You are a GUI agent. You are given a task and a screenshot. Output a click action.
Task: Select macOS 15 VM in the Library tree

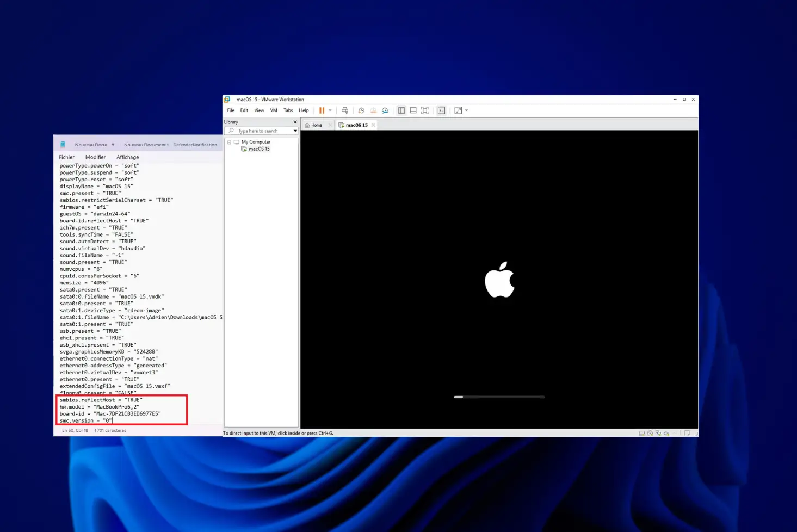tap(259, 149)
